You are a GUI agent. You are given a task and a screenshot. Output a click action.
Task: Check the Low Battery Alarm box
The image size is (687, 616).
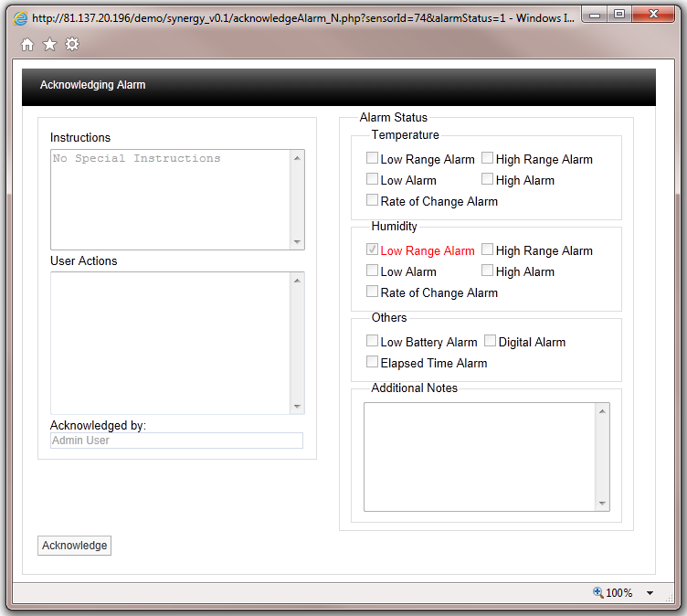373,341
